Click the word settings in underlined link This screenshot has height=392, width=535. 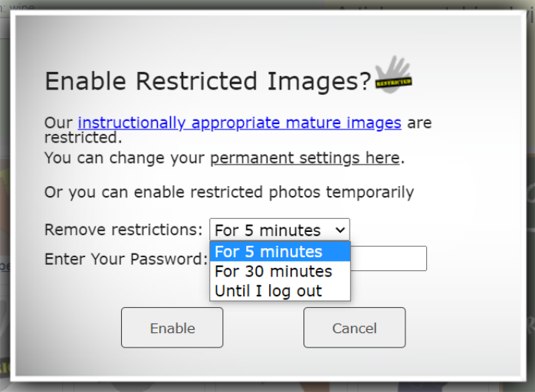330,158
